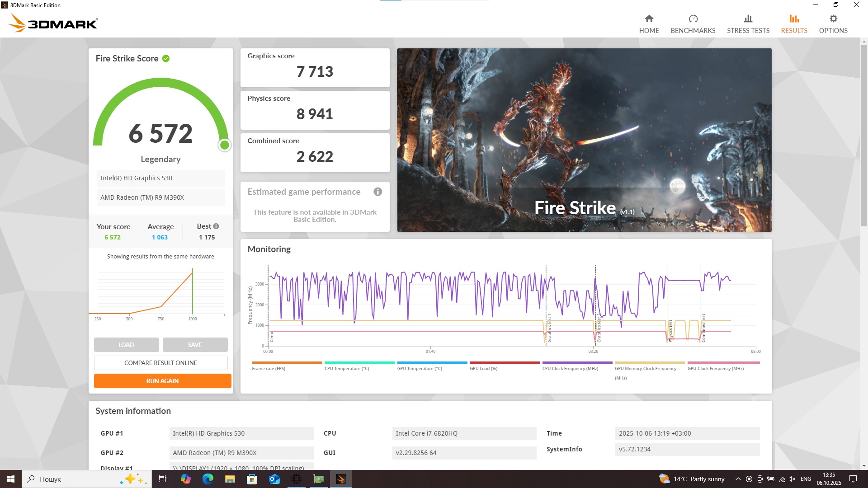Screen dimensions: 868x488
Task: Click Compare Result Online
Action: [160, 363]
